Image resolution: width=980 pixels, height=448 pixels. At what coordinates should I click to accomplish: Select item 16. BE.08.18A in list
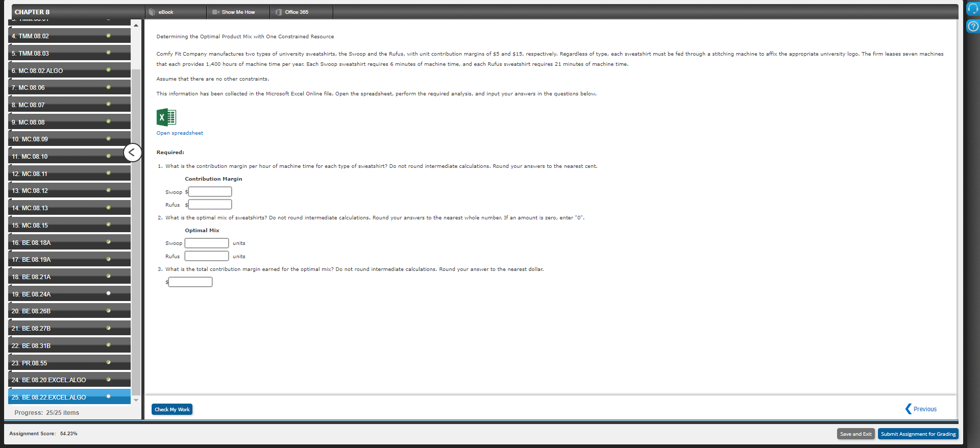point(69,242)
